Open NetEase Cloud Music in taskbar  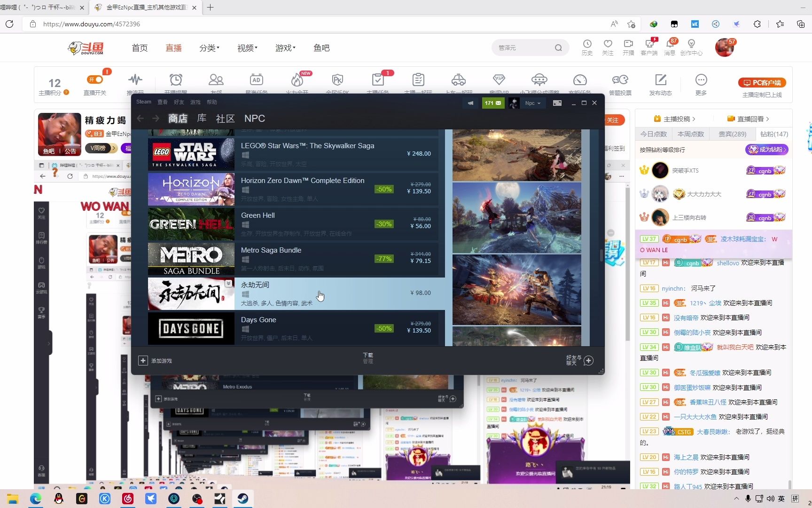pyautogui.click(x=128, y=499)
